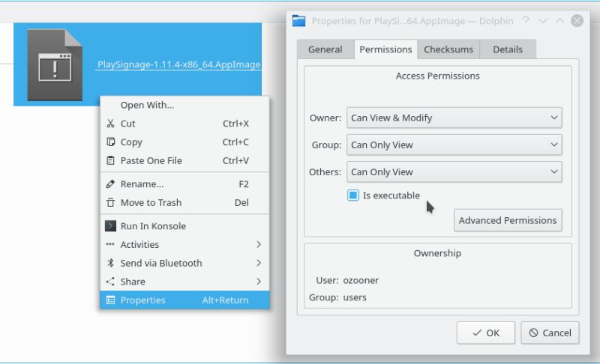Select the PlaySignage AppImage file icon
This screenshot has width=600, height=364.
tap(55, 65)
